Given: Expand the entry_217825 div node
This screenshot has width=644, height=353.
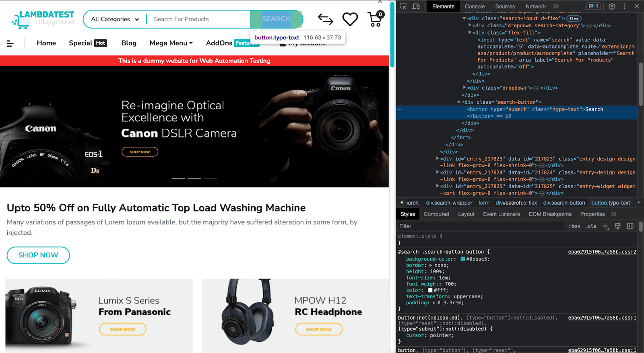Looking at the screenshot, I should click(438, 186).
